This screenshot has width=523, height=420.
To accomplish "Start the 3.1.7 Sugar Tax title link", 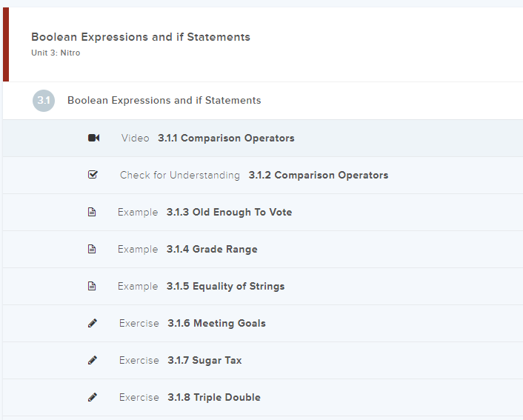I will tap(204, 361).
